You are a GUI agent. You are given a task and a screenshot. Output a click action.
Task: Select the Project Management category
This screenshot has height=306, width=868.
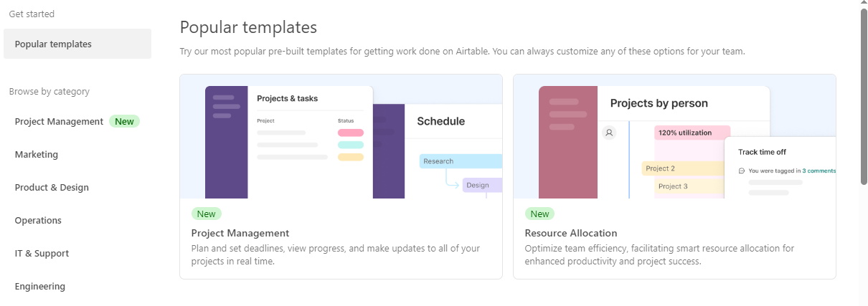click(59, 121)
